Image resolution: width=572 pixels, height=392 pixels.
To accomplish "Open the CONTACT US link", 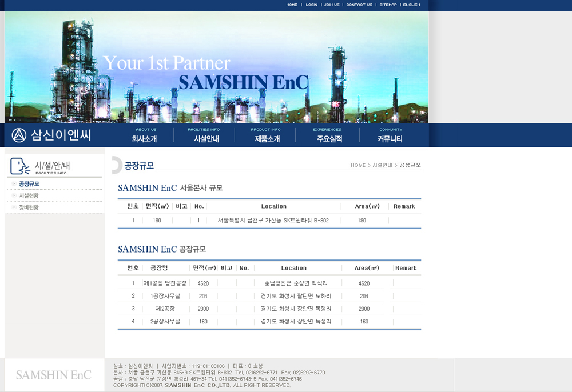I will coord(359,5).
